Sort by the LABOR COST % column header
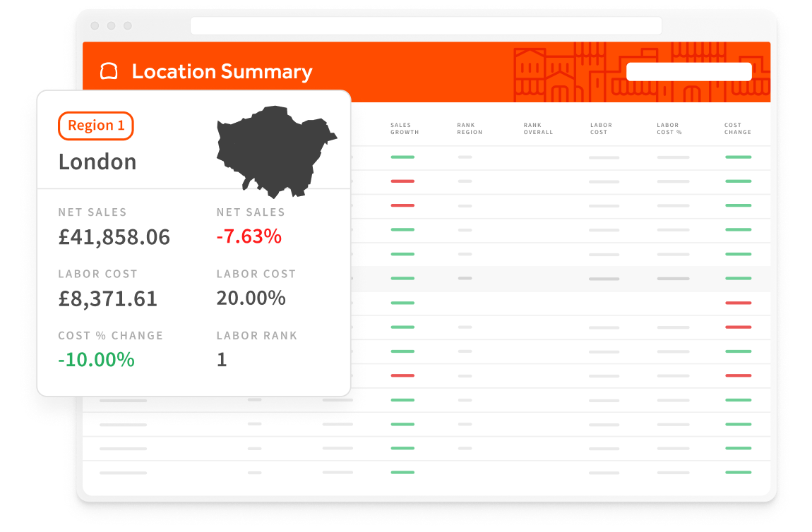This screenshot has width=812, height=532. (x=669, y=128)
